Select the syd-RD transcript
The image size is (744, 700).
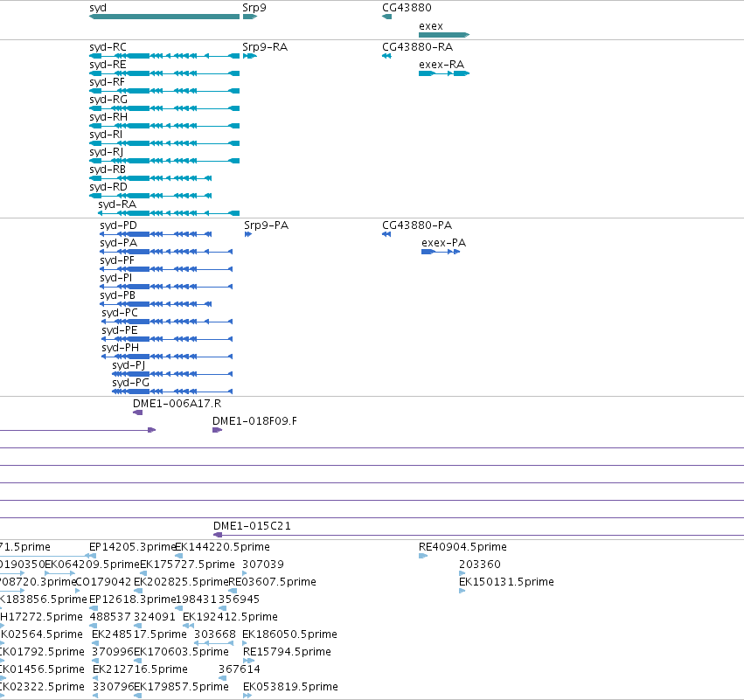(150, 196)
